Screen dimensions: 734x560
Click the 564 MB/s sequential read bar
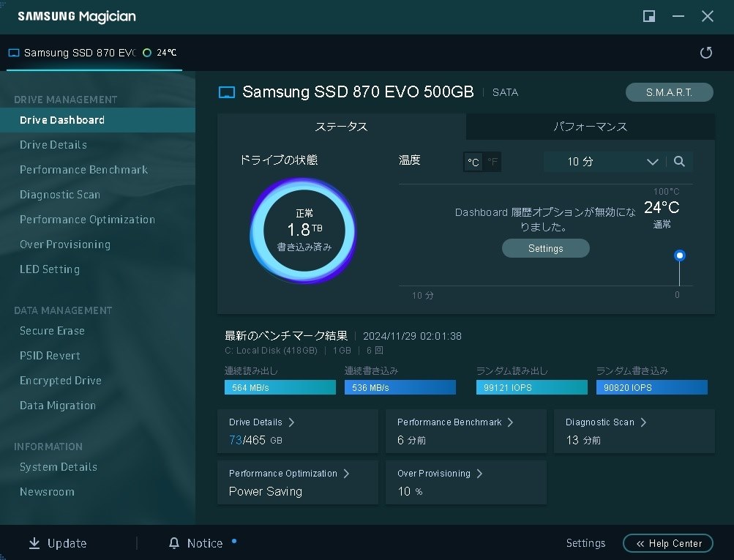pyautogui.click(x=280, y=387)
